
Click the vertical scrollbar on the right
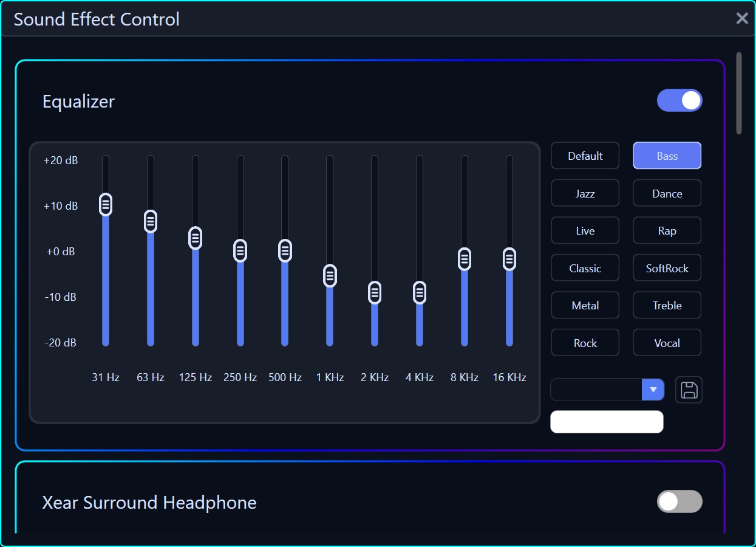[x=739, y=93]
